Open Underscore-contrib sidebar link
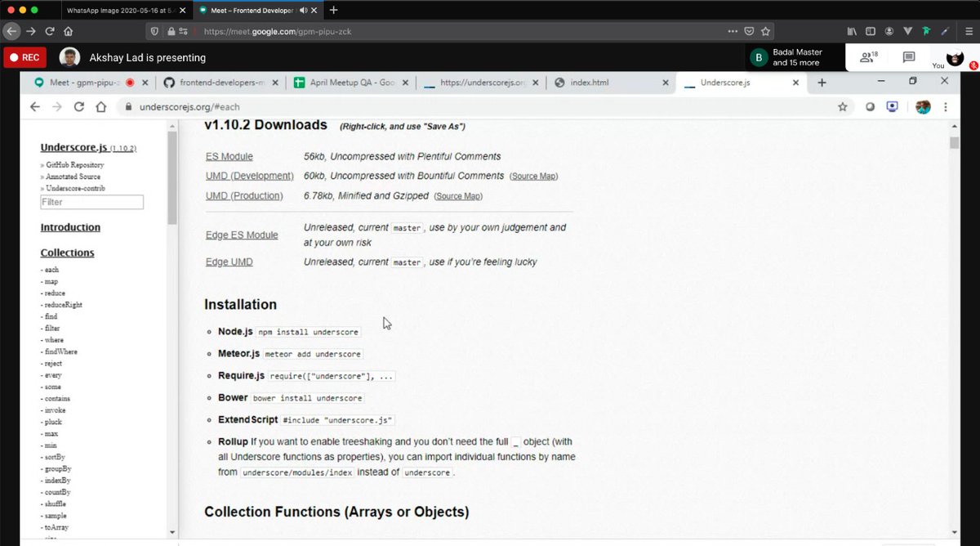Image resolution: width=980 pixels, height=546 pixels. click(75, 188)
